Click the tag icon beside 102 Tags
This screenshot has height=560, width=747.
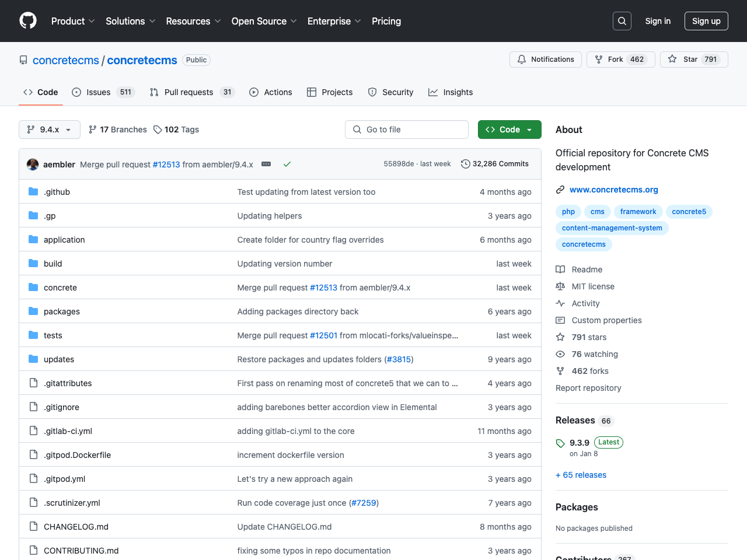click(158, 129)
